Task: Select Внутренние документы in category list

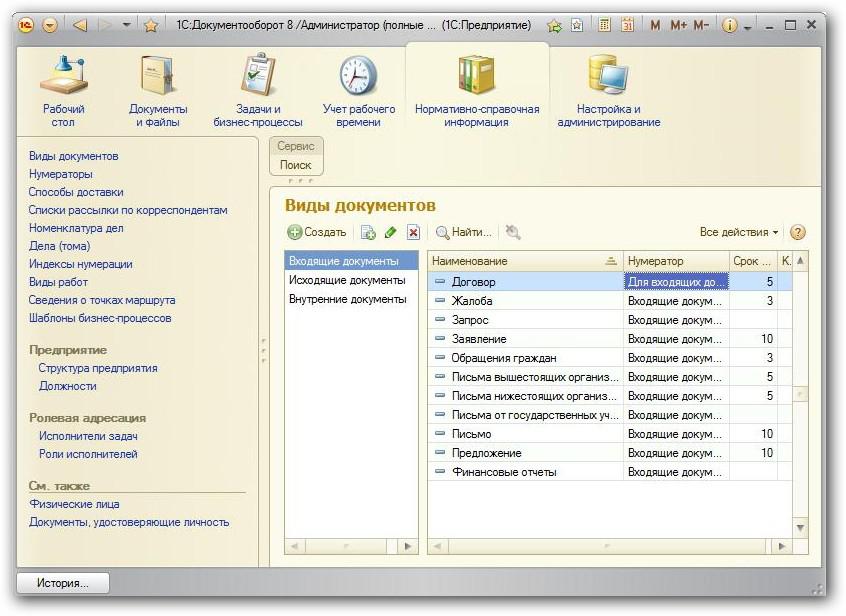Action: [351, 299]
